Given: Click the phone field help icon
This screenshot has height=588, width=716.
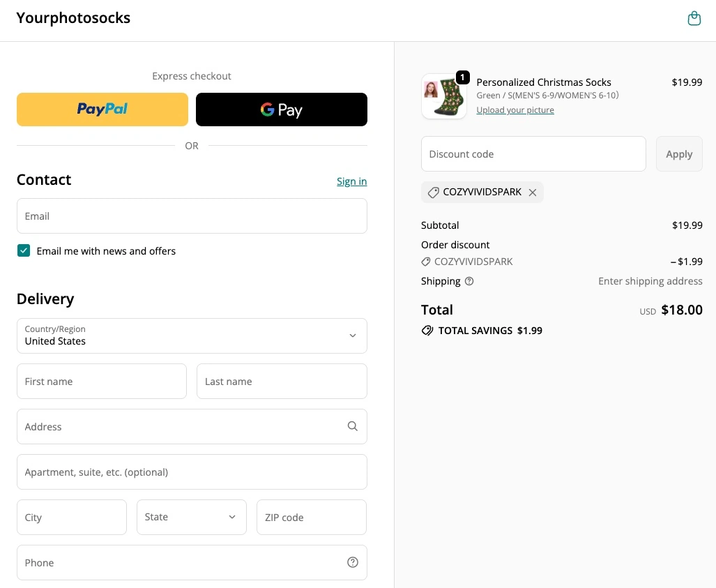Looking at the screenshot, I should (x=352, y=562).
